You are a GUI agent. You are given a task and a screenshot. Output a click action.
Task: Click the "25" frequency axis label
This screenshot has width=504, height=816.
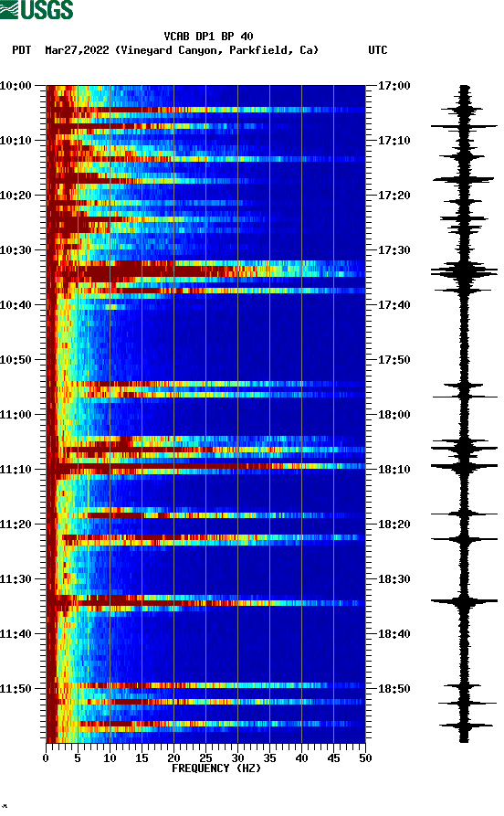tap(205, 758)
